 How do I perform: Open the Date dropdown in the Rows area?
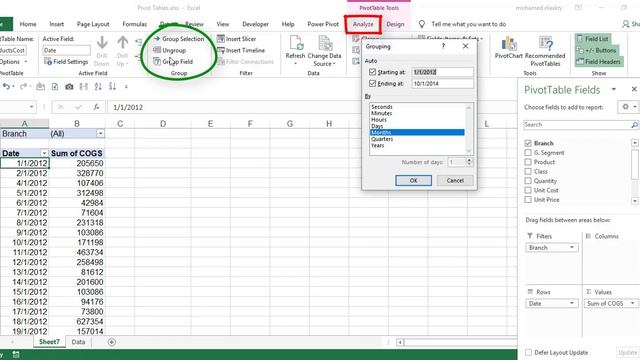pyautogui.click(x=571, y=303)
